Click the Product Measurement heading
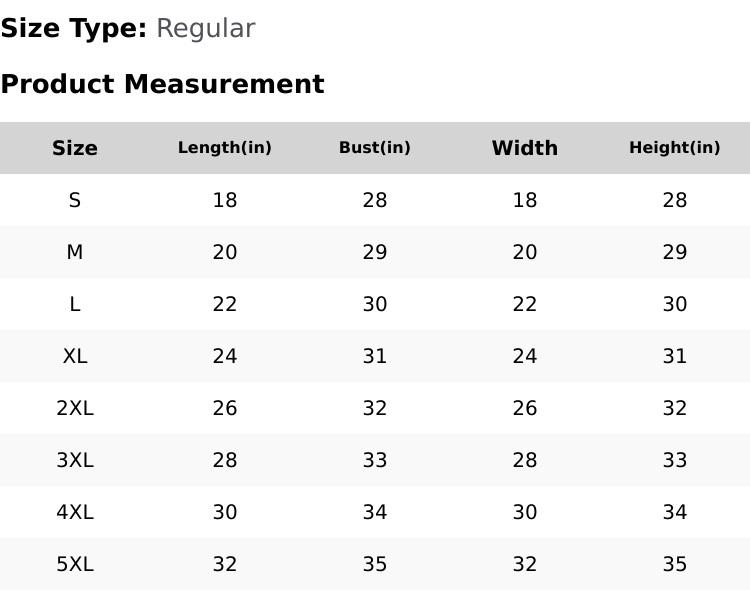 pyautogui.click(x=162, y=84)
